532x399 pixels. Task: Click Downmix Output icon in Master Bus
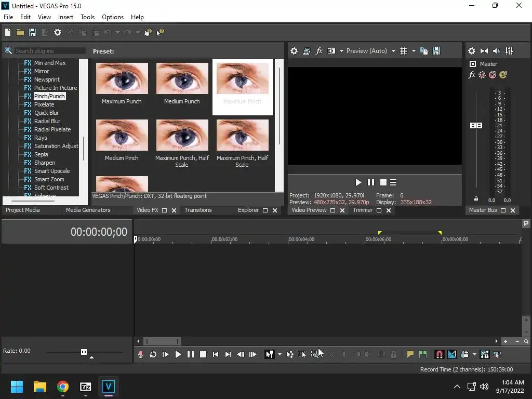pyautogui.click(x=484, y=51)
